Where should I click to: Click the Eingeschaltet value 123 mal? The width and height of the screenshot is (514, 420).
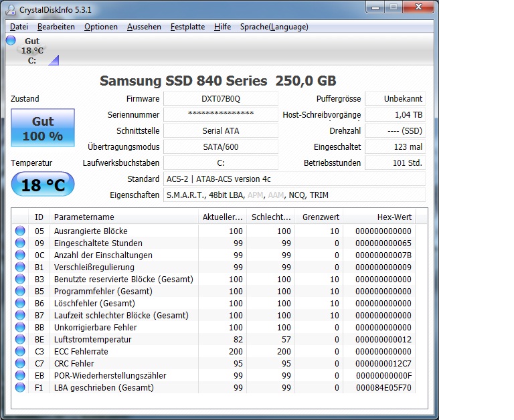coord(395,146)
